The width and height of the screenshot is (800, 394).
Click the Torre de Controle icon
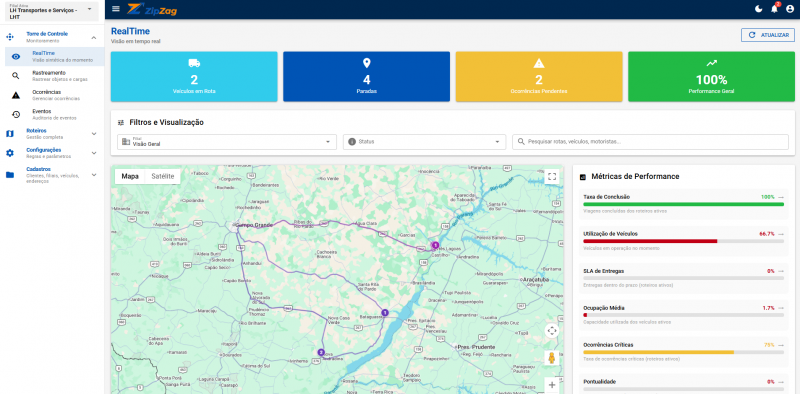point(10,37)
